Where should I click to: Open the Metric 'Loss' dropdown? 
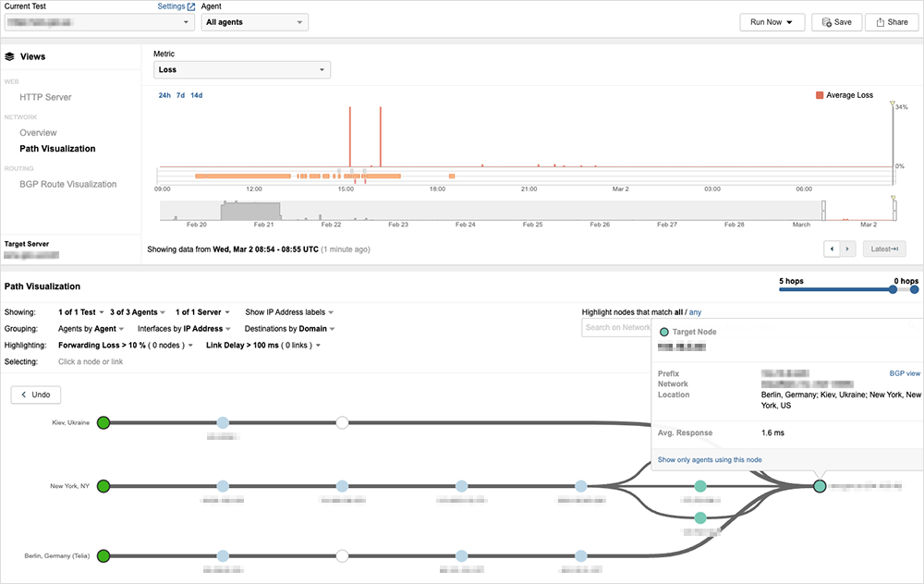241,69
